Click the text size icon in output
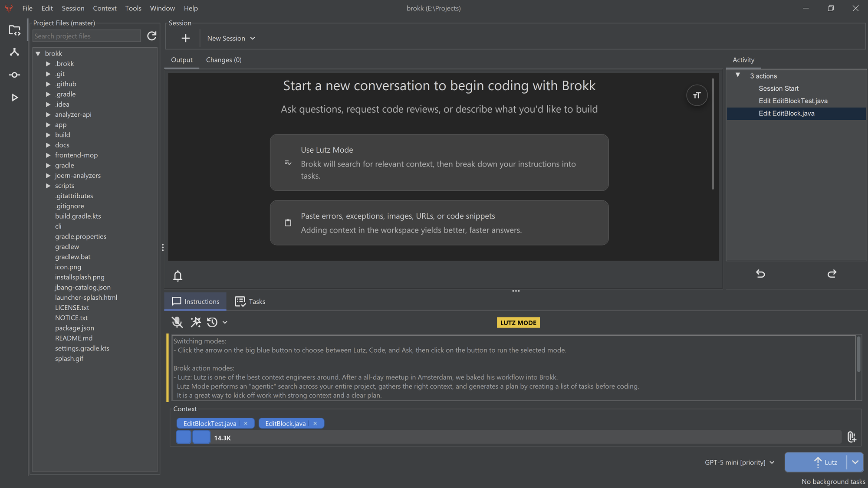This screenshot has height=488, width=868. click(697, 95)
